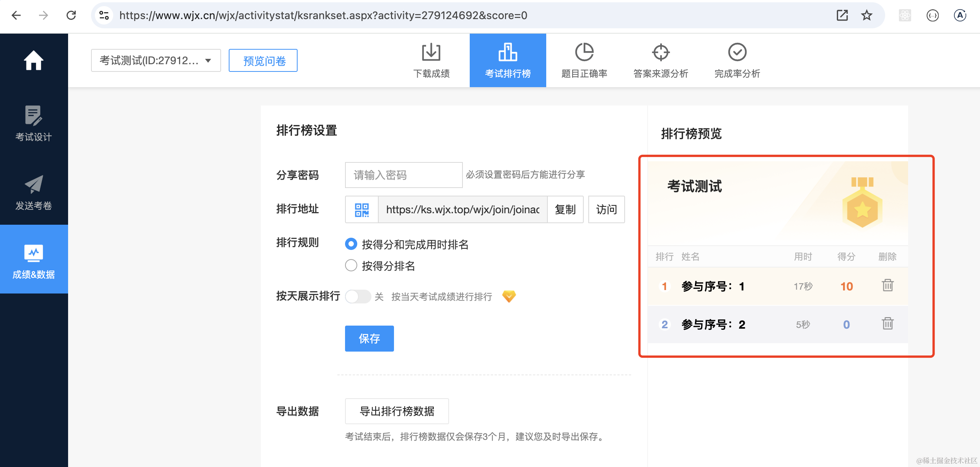Click the diamond VIP icon
This screenshot has width=980, height=467.
509,296
